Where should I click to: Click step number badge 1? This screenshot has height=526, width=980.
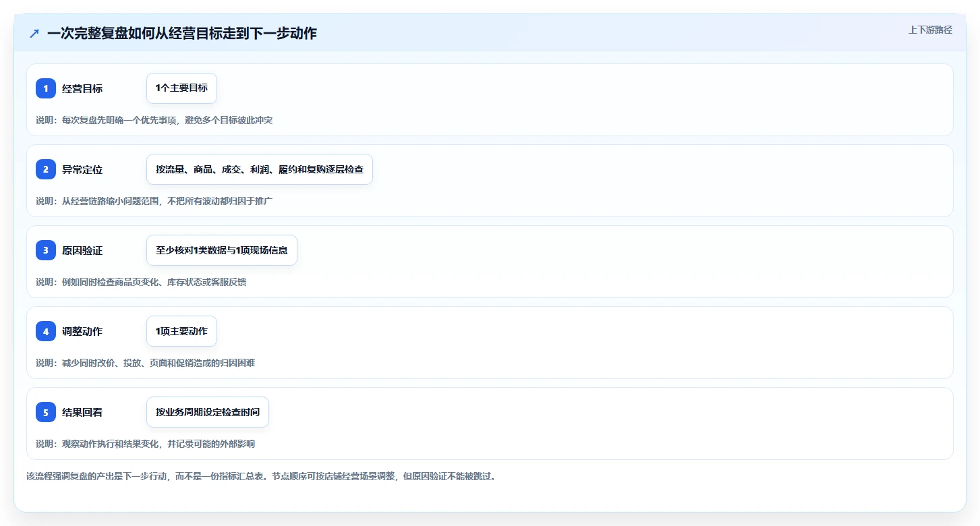pos(46,88)
